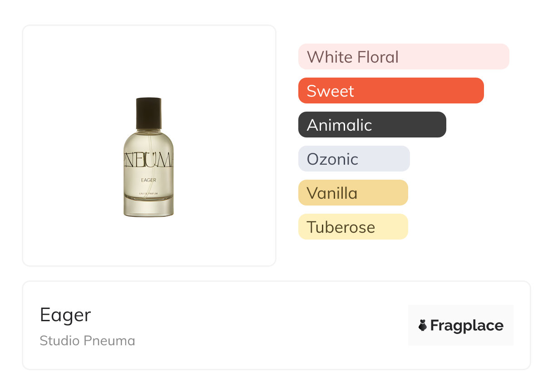Click the Eau de Parfum bottle text
This screenshot has height=392, width=553.
(x=148, y=194)
